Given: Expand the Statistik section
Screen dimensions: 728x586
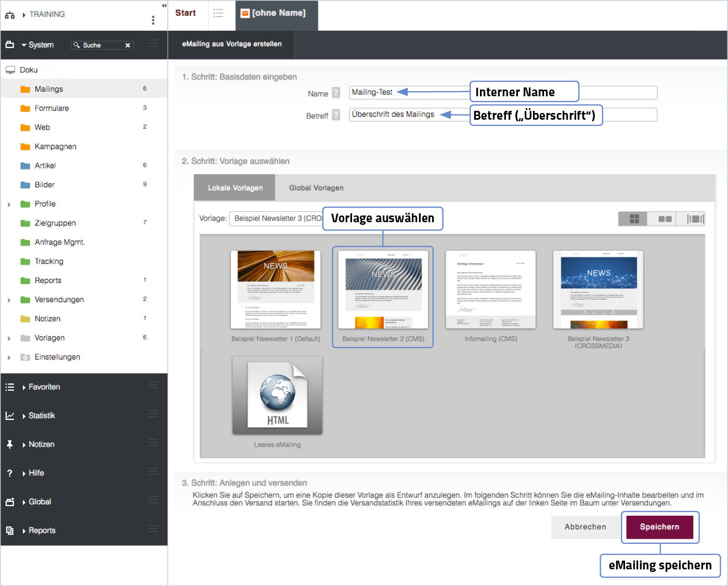Looking at the screenshot, I should click(42, 416).
